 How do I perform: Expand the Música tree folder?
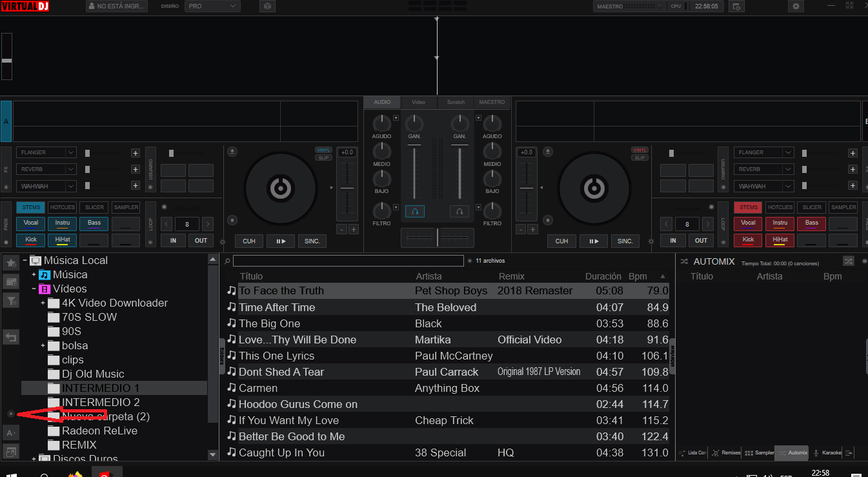coord(34,275)
